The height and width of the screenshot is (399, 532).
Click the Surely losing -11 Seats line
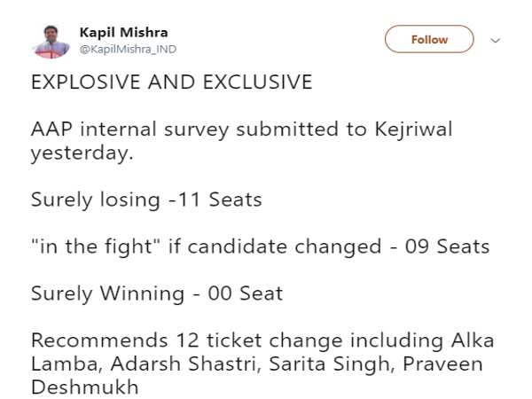point(146,199)
